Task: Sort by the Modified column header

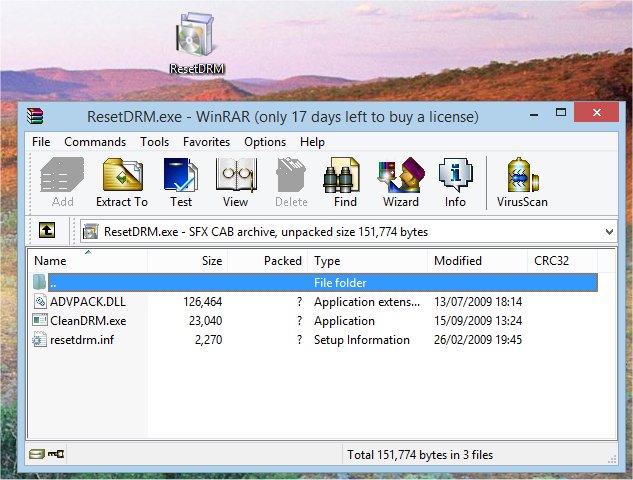Action: (x=477, y=261)
